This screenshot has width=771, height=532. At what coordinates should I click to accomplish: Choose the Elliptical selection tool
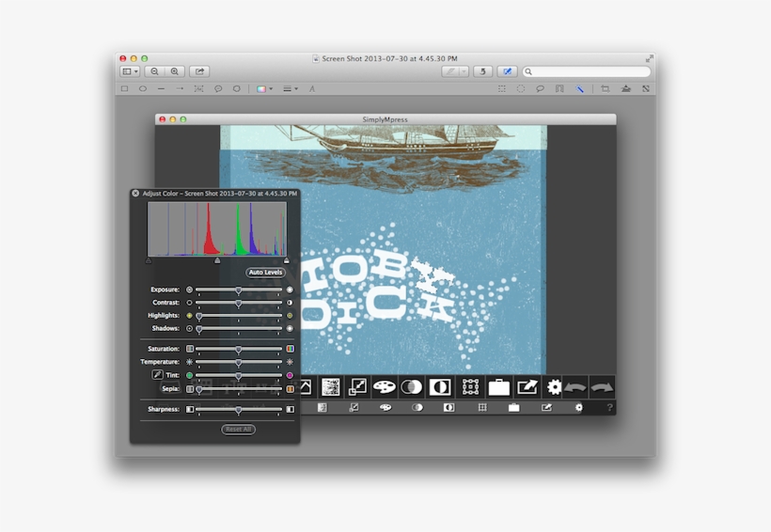521,89
